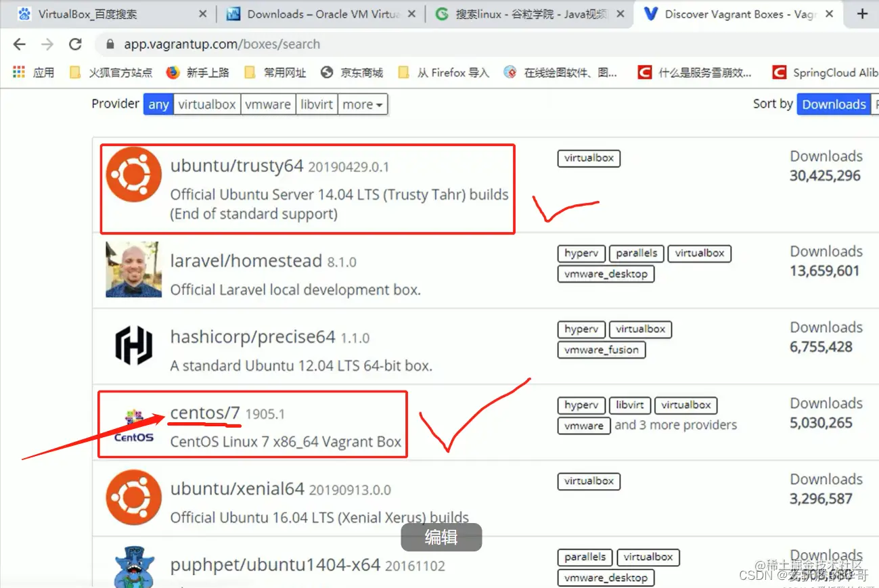This screenshot has height=588, width=879.
Task: Sort boxes by Downloads
Action: point(834,104)
